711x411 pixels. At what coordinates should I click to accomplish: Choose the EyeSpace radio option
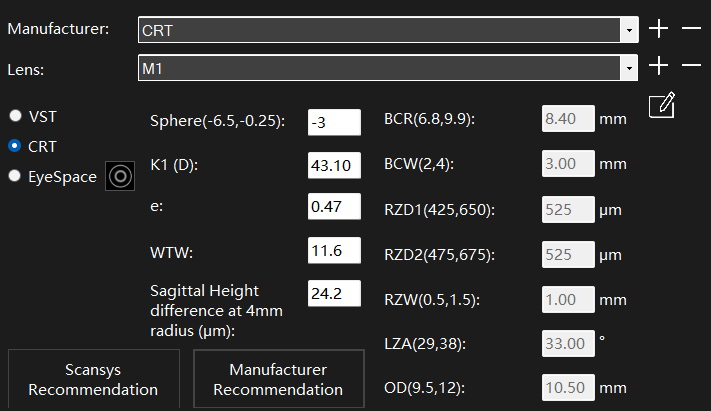15,177
